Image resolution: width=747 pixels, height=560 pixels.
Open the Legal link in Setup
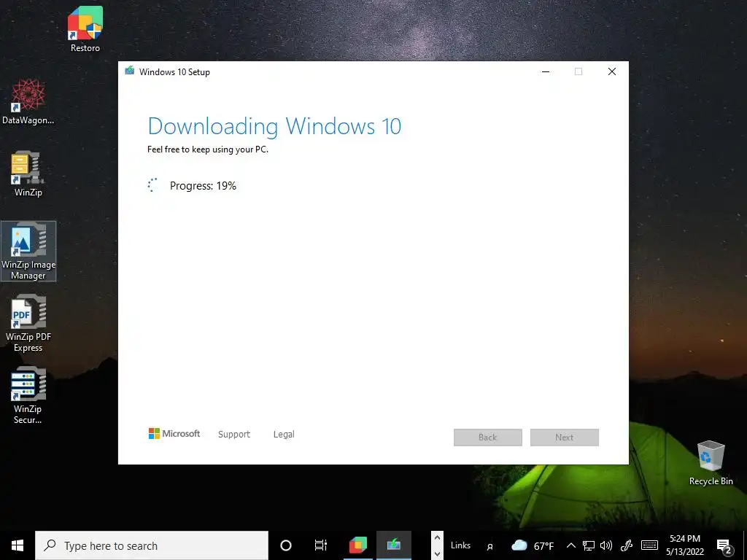click(284, 435)
